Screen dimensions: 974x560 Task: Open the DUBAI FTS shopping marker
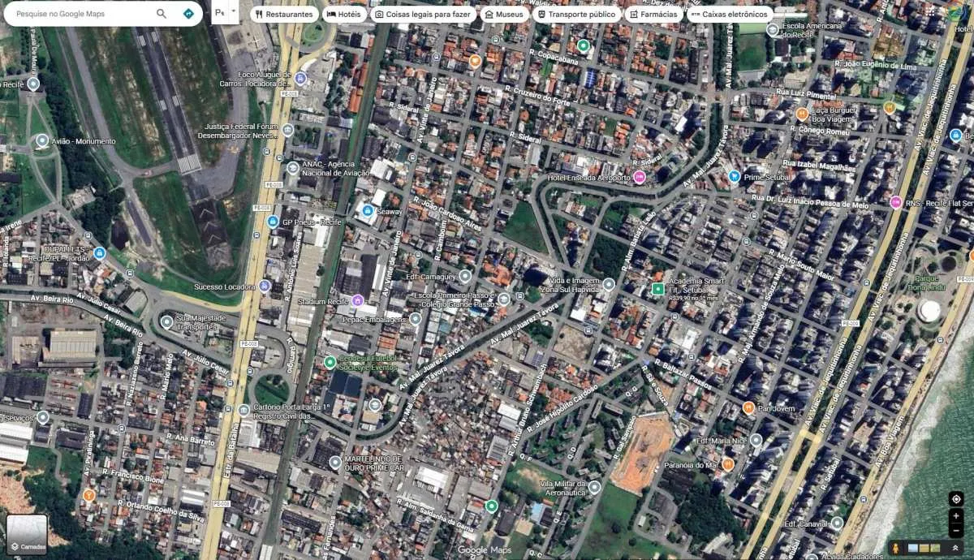pyautogui.click(x=99, y=253)
